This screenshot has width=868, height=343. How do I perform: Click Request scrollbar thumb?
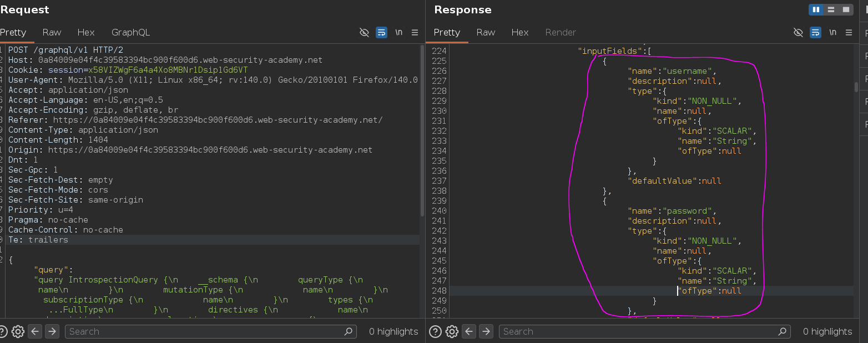[x=422, y=131]
